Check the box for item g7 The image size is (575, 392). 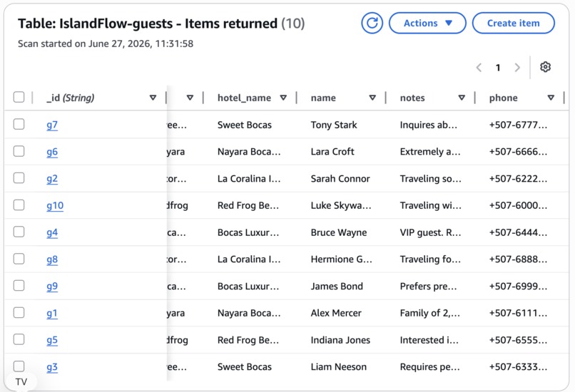point(19,124)
